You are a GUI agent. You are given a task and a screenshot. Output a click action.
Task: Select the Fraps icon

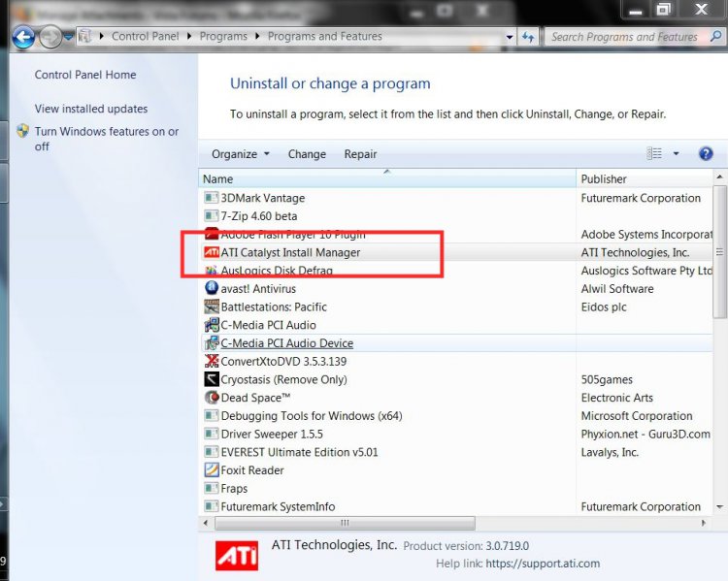212,488
